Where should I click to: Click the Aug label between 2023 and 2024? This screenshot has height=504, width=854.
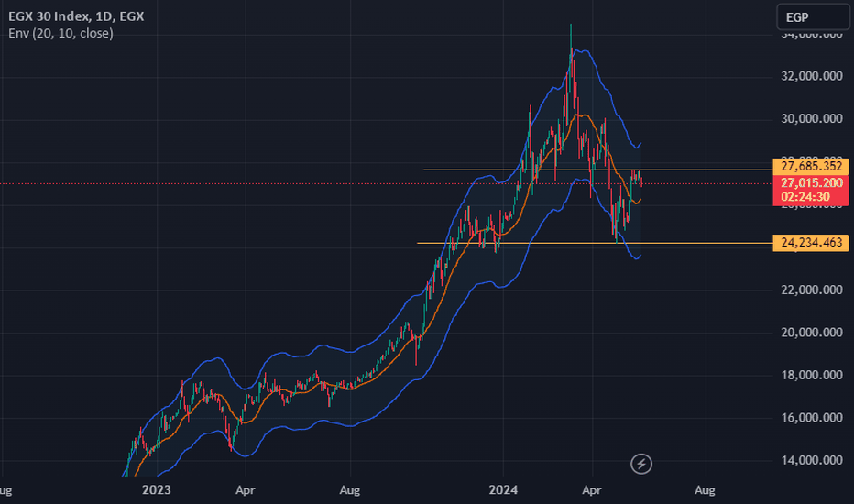[350, 490]
